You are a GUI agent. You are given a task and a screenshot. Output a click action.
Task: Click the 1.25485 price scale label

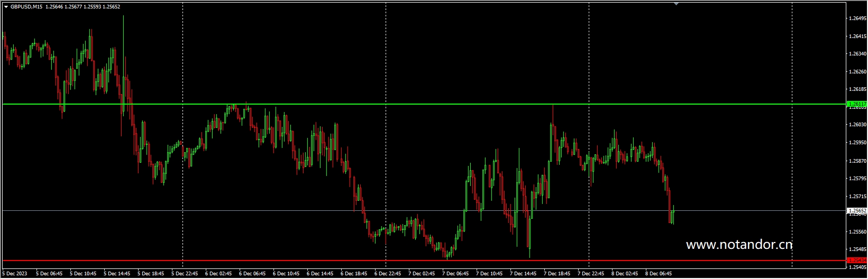[857, 249]
